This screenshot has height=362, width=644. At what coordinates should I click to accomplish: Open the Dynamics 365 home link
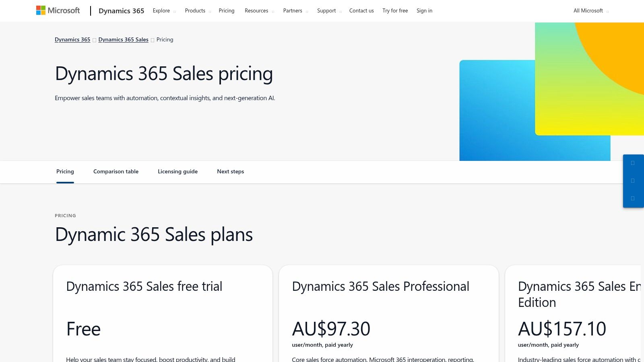click(121, 11)
